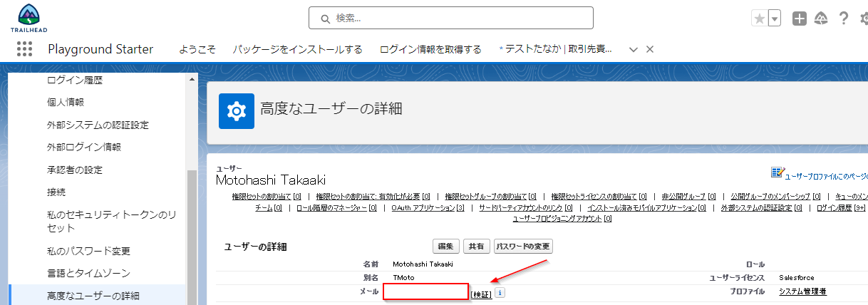Image resolution: width=868 pixels, height=305 pixels.
Task: Click TMoto alias value
Action: coord(403,277)
